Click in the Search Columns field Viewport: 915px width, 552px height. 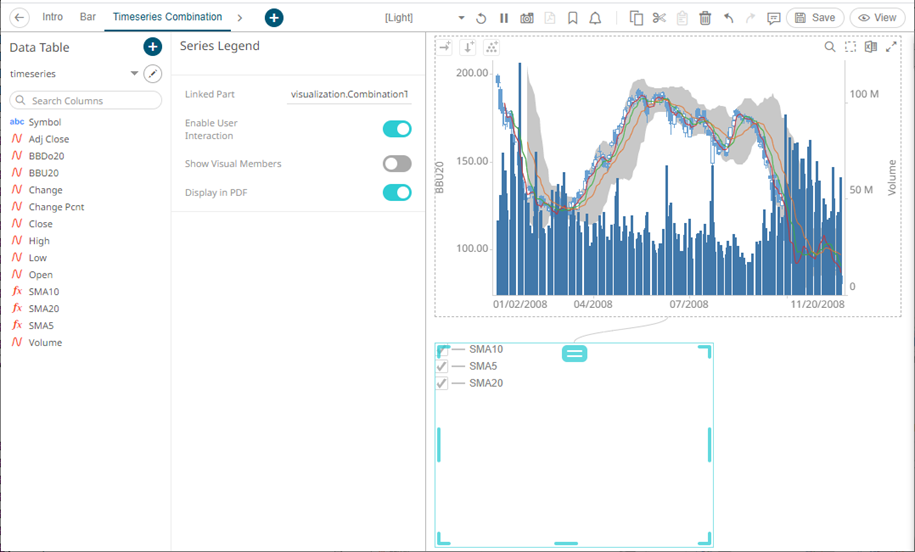86,101
